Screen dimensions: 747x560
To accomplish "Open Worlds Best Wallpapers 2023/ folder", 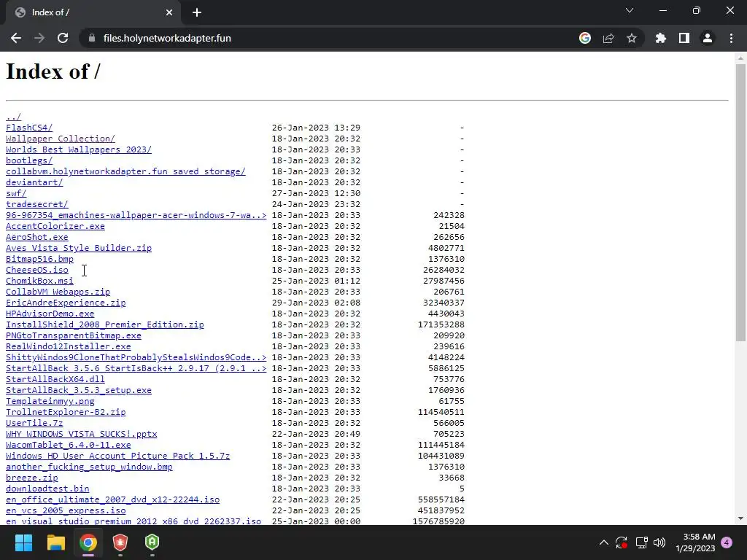I will click(79, 149).
